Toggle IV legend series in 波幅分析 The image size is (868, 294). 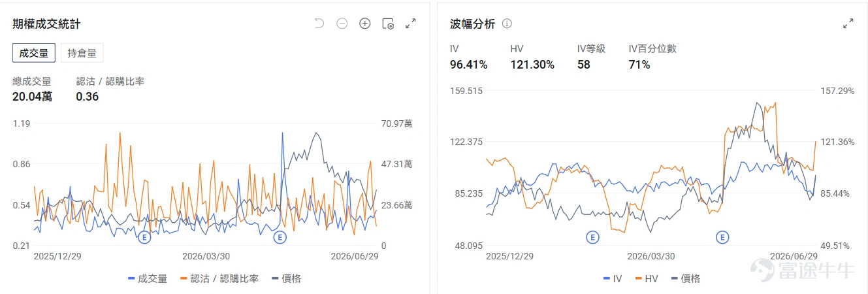[x=613, y=278]
